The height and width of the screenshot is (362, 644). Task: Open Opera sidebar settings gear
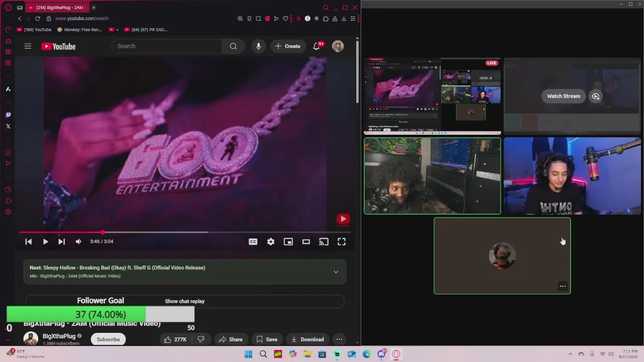8,212
